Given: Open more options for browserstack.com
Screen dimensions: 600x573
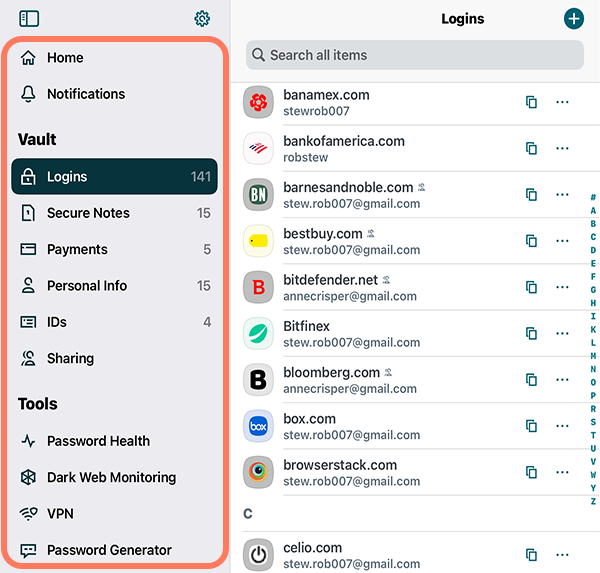Looking at the screenshot, I should [562, 472].
